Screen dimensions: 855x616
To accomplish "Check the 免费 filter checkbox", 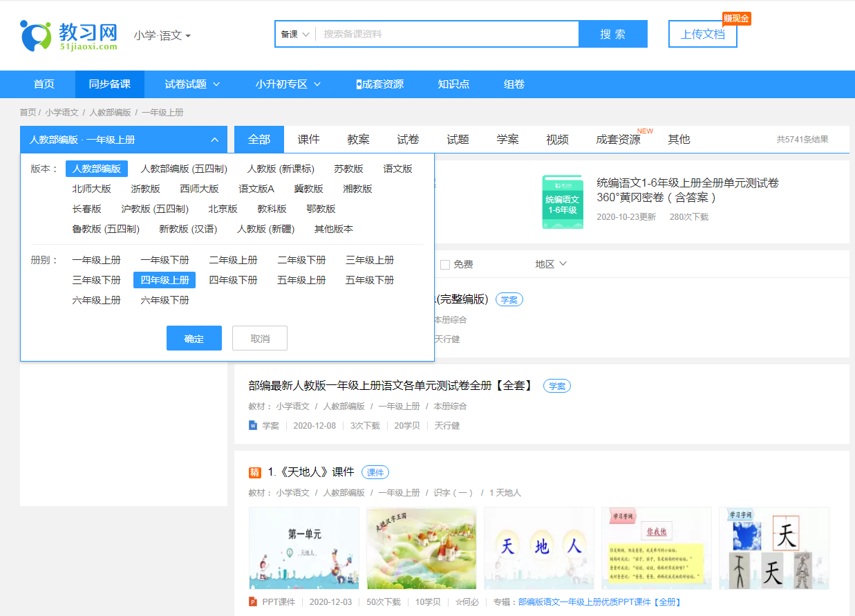I will [x=445, y=263].
